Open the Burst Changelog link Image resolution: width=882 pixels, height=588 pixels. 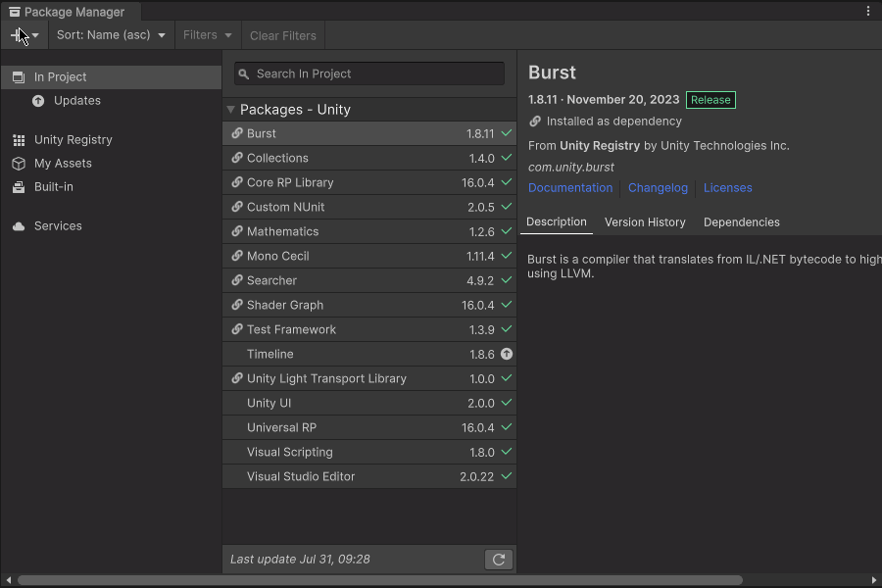point(658,188)
